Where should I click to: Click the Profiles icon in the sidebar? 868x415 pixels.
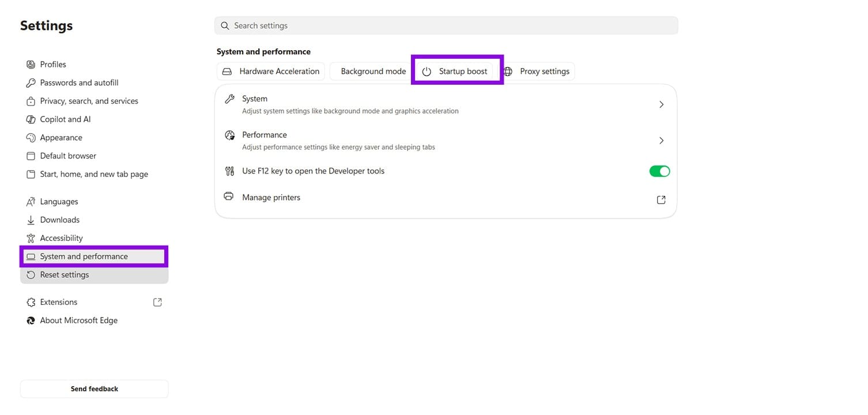coord(31,65)
